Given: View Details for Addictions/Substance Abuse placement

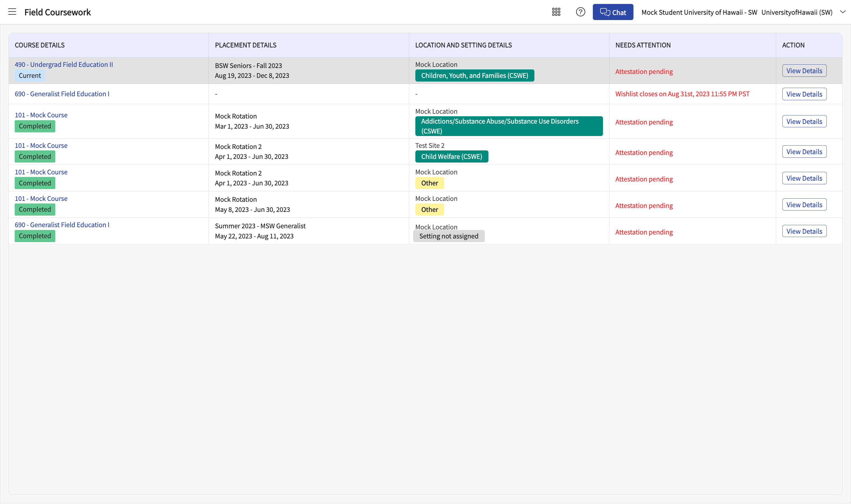Looking at the screenshot, I should coord(804,121).
